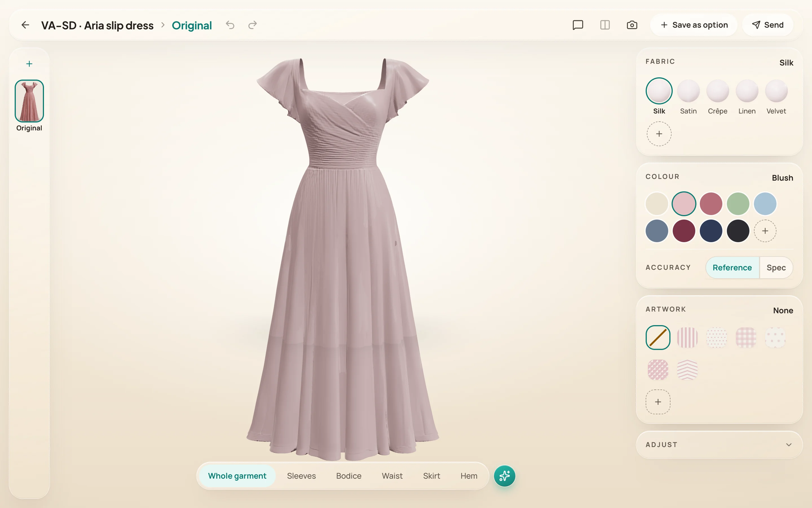Select the Waist tab
This screenshot has width=812, height=508.
pyautogui.click(x=392, y=476)
